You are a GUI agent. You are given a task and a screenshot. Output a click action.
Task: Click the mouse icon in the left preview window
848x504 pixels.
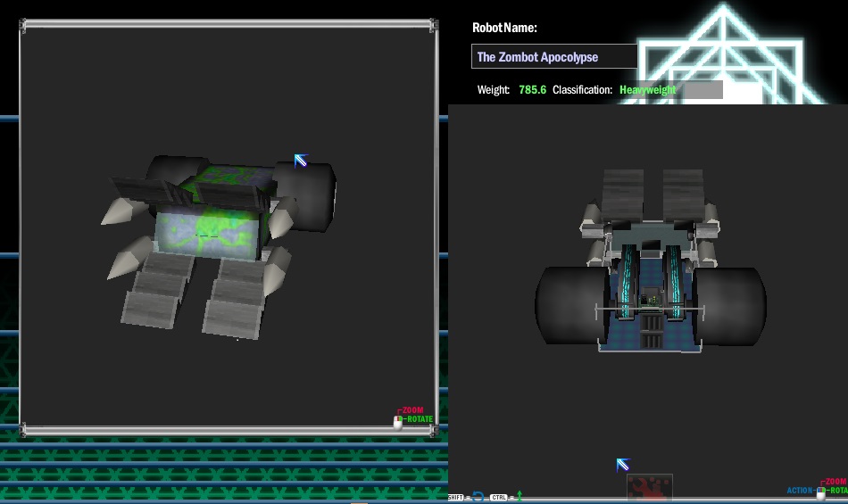click(x=397, y=423)
